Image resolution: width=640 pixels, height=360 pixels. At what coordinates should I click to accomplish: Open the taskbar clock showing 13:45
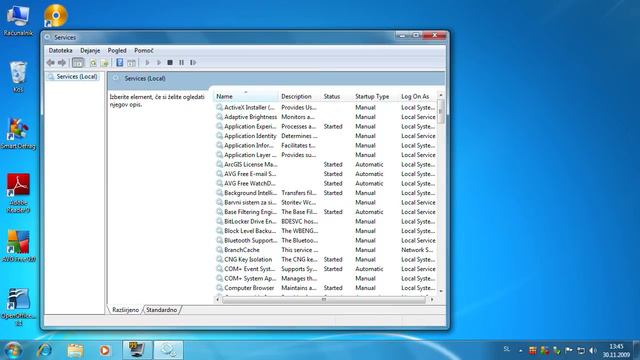pos(616,351)
